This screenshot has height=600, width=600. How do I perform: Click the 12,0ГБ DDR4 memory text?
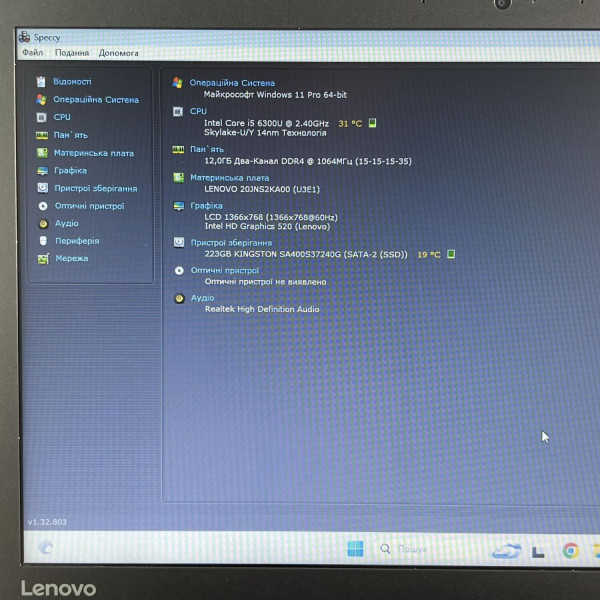click(x=308, y=161)
